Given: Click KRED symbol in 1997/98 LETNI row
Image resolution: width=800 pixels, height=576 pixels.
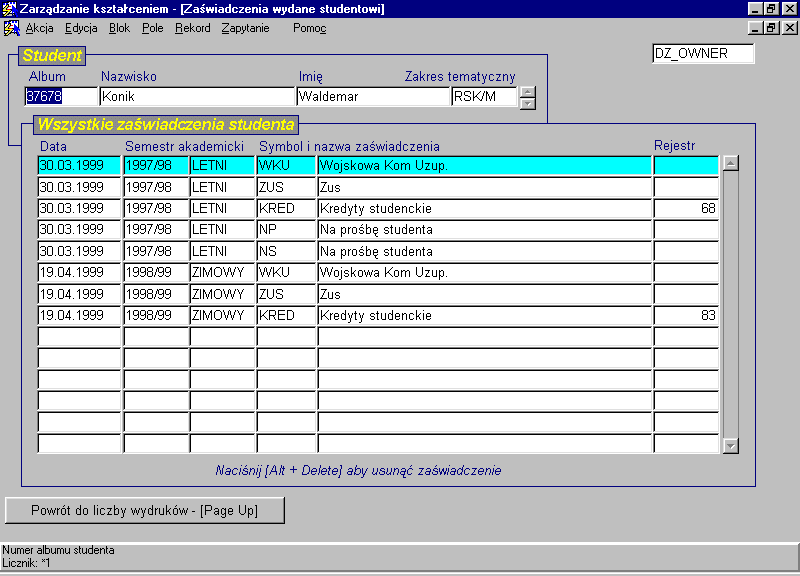Looking at the screenshot, I should [286, 209].
